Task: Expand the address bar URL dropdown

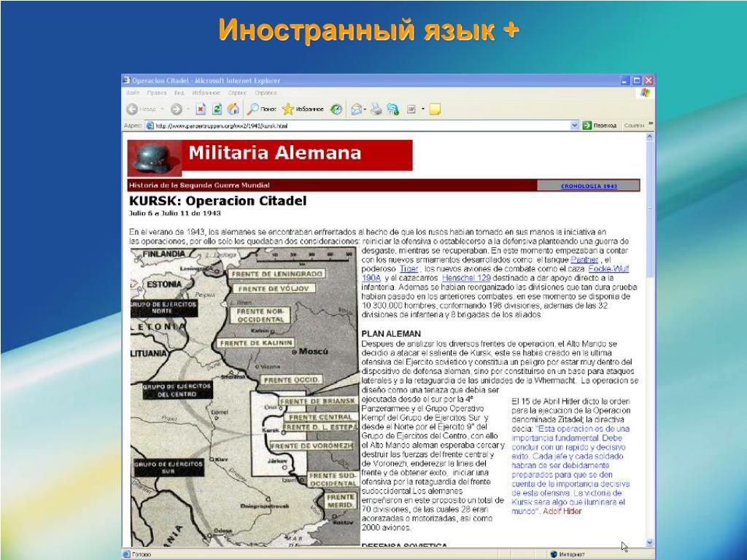Action: pyautogui.click(x=575, y=125)
